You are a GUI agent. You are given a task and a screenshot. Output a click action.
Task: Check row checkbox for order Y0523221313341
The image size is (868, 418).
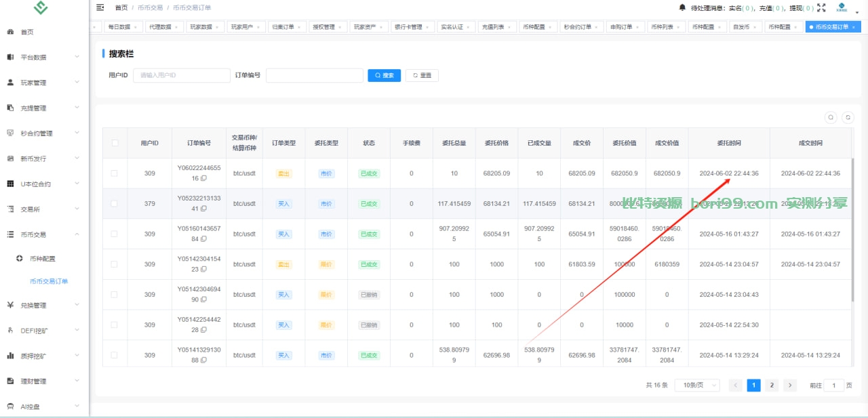(115, 203)
